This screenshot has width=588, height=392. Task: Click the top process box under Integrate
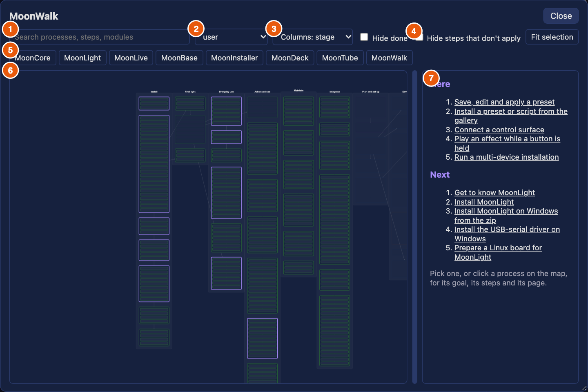point(334,107)
